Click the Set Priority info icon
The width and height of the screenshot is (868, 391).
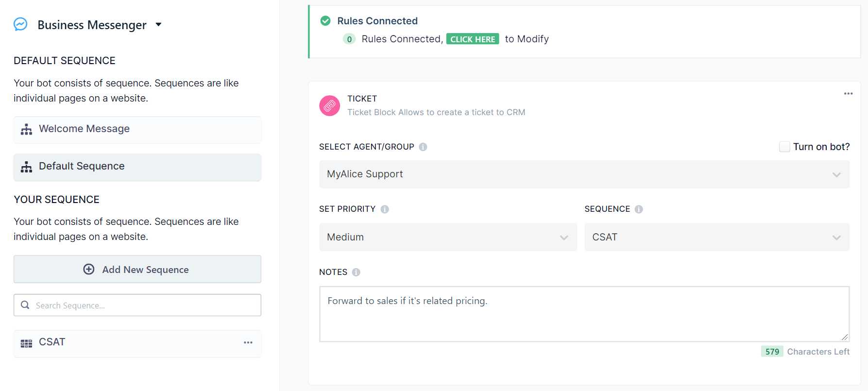(x=385, y=209)
